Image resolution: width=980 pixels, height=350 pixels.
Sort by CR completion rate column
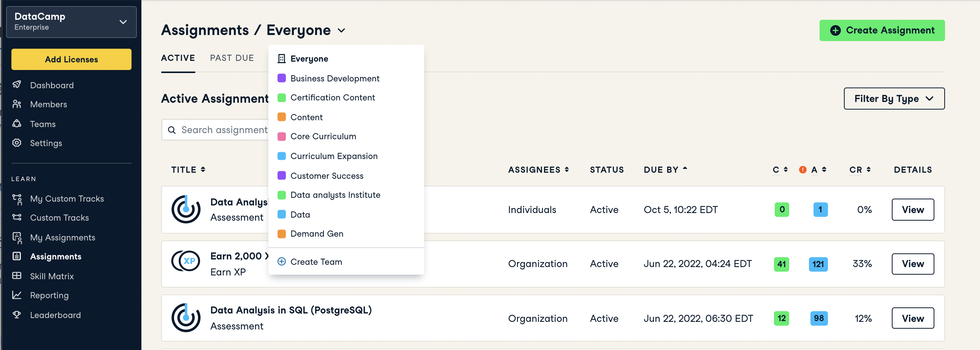pos(860,170)
